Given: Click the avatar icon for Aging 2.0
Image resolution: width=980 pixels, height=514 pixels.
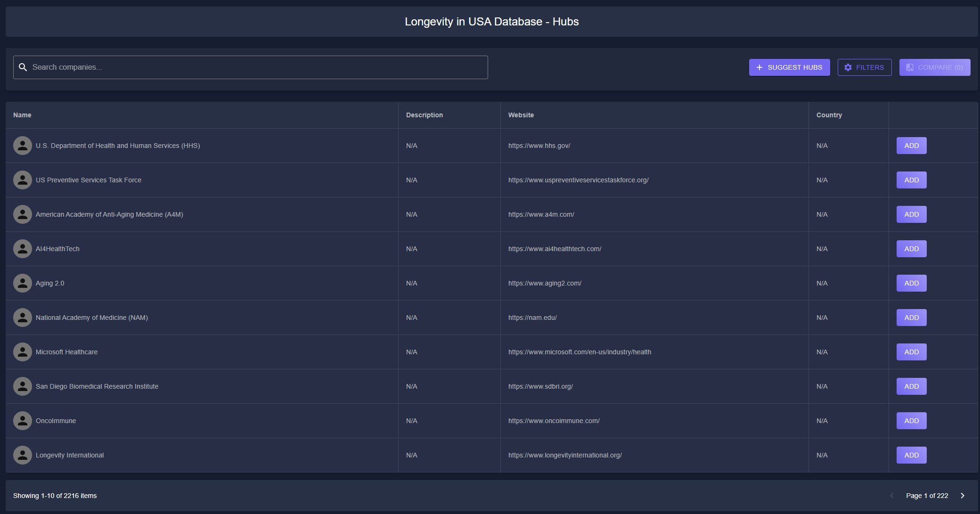Looking at the screenshot, I should click(x=22, y=283).
